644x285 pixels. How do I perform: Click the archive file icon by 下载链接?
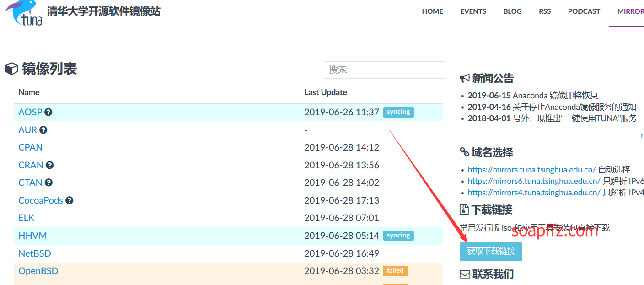[x=464, y=210]
